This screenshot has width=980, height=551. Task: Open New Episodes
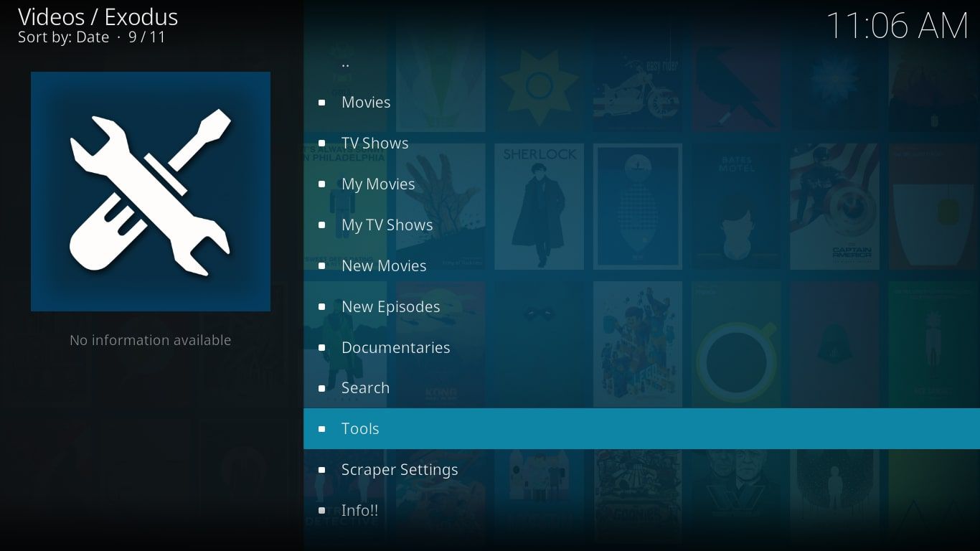point(641,307)
